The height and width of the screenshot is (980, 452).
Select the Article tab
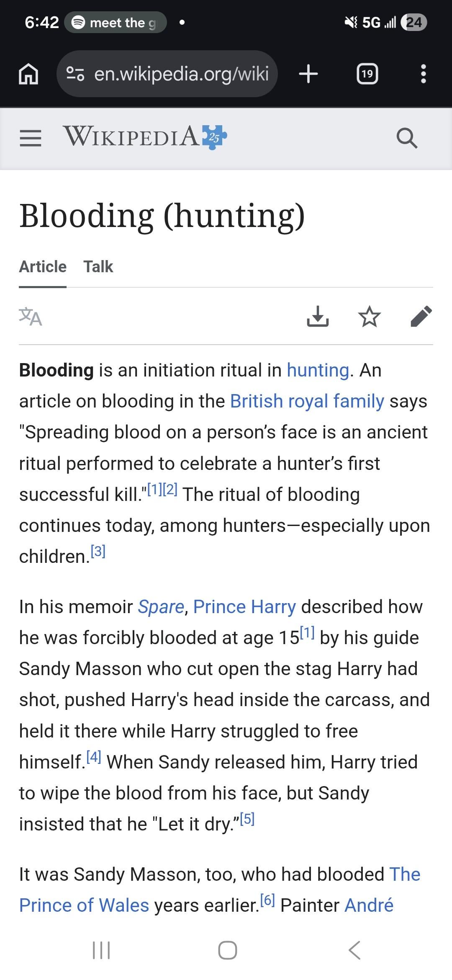click(43, 267)
